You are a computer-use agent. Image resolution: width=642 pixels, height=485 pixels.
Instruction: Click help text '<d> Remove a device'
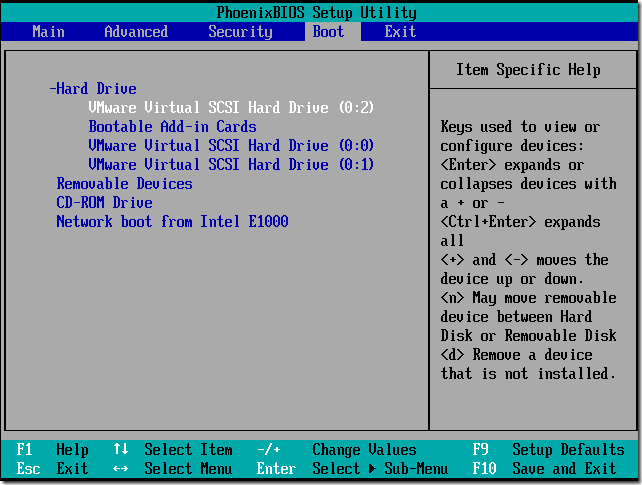[x=516, y=354]
